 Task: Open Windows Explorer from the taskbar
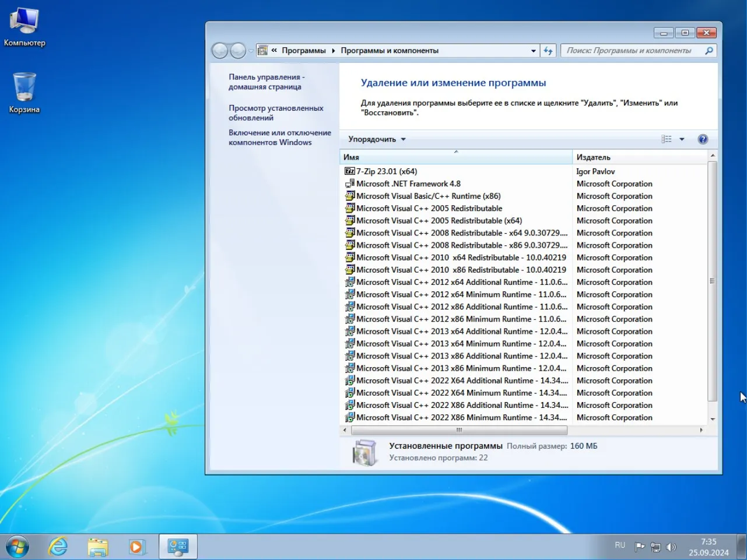97,547
